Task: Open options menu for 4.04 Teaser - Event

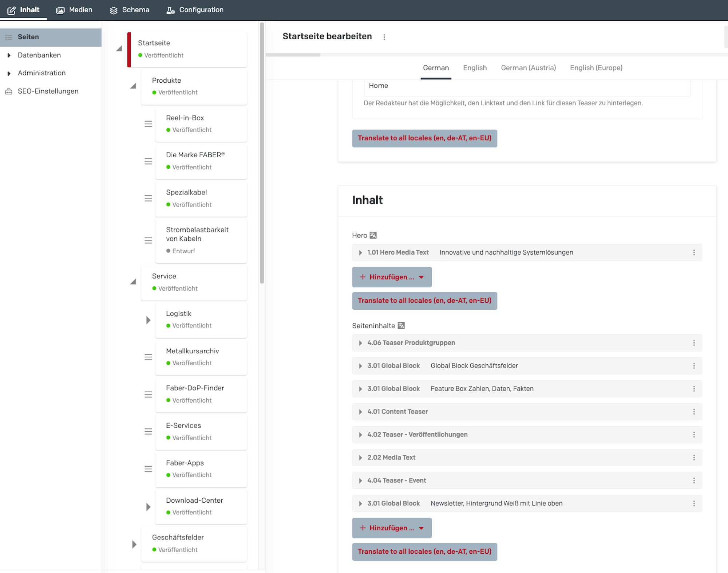Action: 694,480
